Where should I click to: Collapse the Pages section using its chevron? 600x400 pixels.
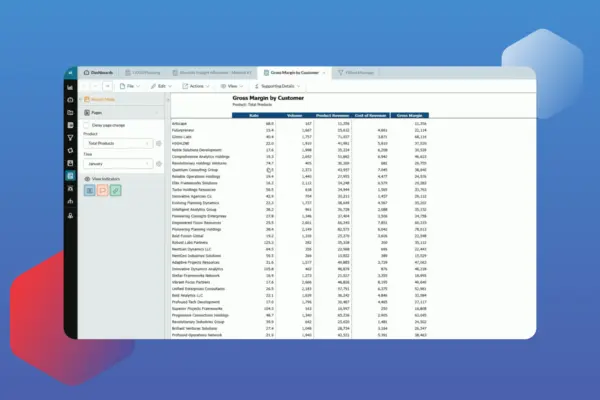point(157,113)
